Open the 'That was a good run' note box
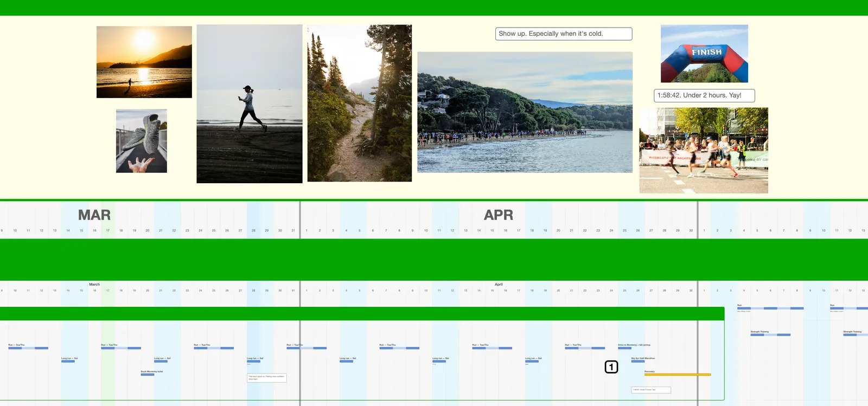 point(267,378)
